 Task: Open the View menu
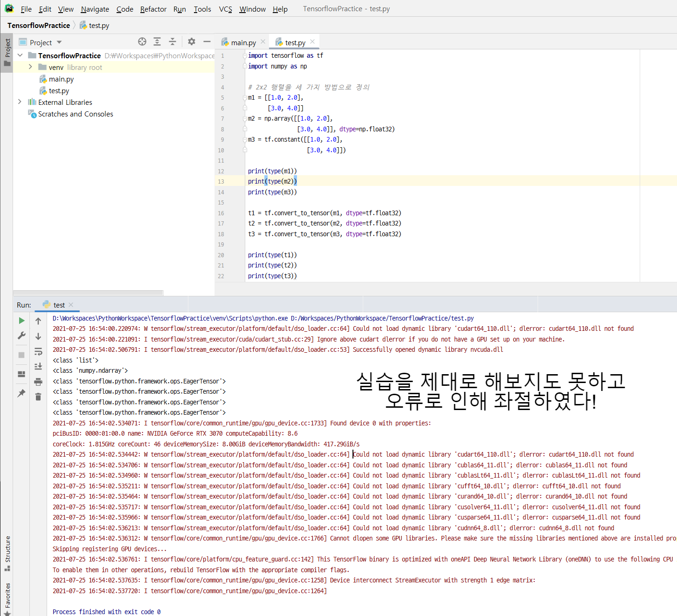(66, 9)
